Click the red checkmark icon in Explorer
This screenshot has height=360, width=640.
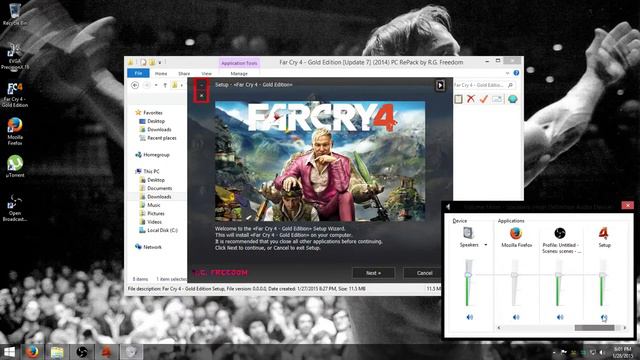[x=484, y=99]
